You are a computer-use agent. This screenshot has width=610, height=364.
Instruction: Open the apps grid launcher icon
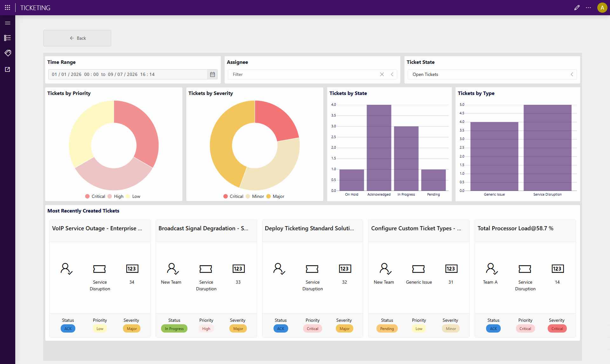pyautogui.click(x=8, y=8)
